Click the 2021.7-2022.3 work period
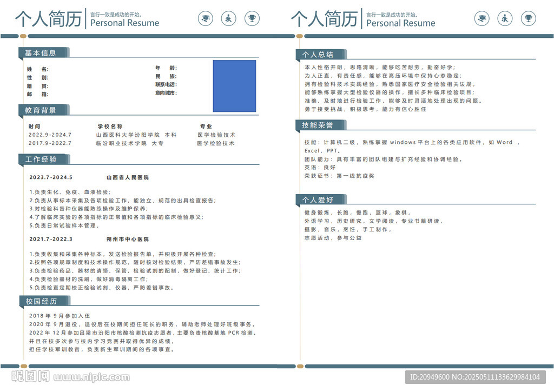The image size is (554, 392). [51, 239]
